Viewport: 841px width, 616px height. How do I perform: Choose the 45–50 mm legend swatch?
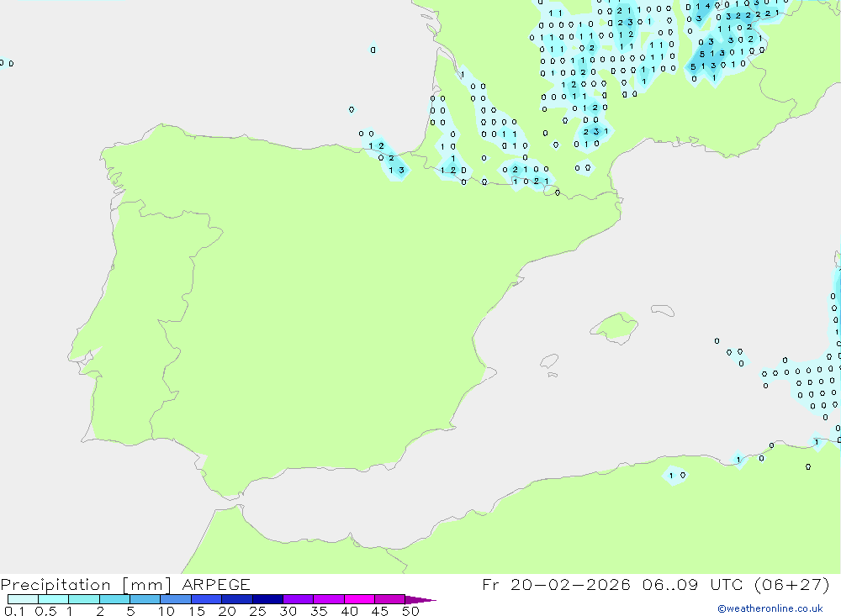[390, 599]
